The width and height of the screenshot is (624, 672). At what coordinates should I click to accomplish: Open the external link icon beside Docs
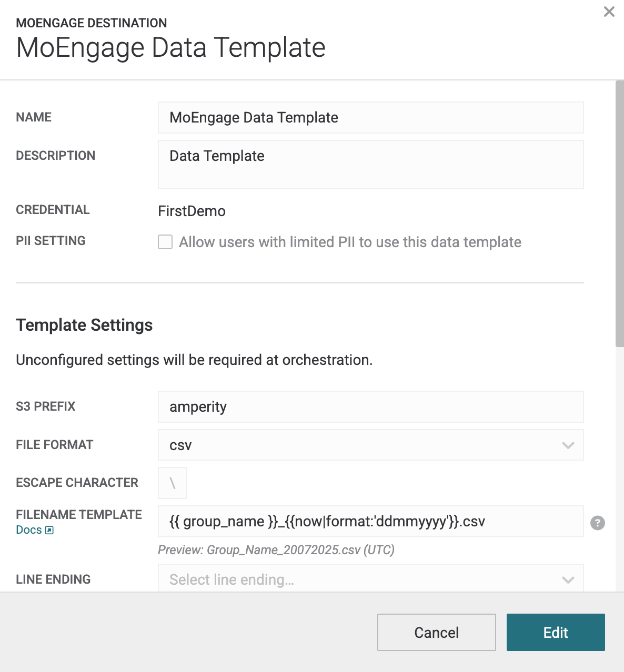click(x=49, y=530)
